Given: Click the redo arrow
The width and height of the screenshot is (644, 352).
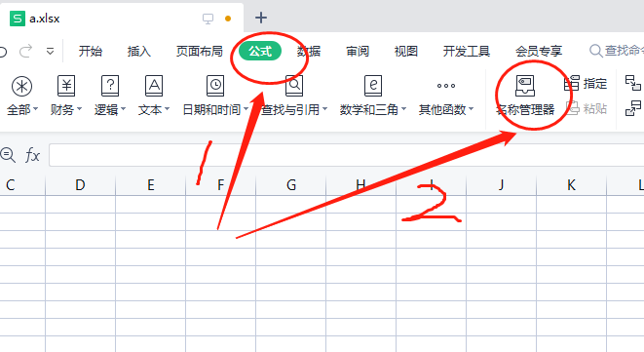Looking at the screenshot, I should [x=26, y=52].
